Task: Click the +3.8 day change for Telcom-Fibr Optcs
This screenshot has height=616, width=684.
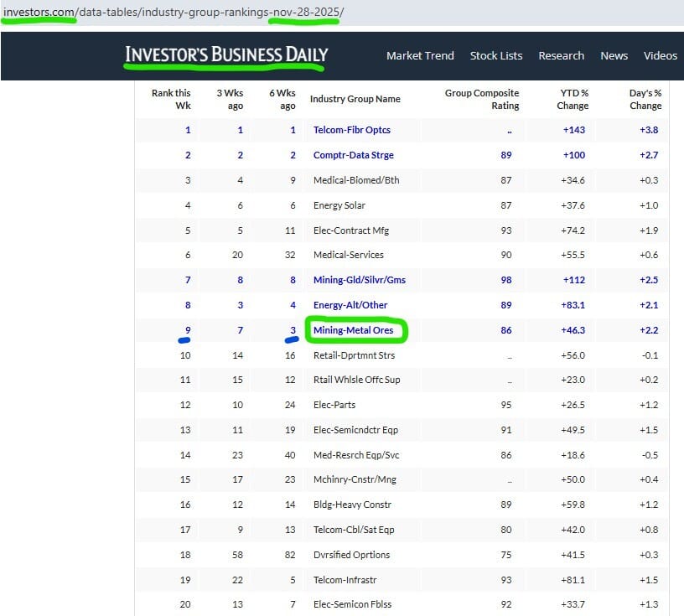Action: coord(649,130)
